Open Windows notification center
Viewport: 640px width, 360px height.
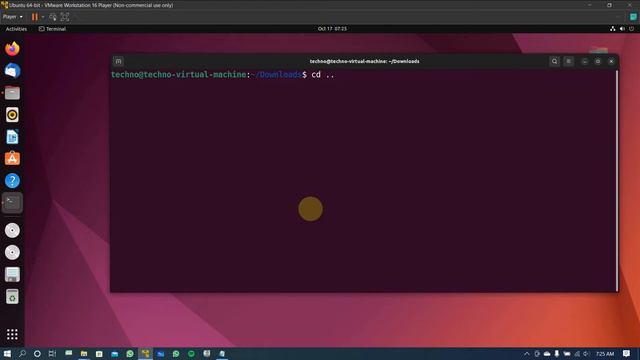click(626, 354)
